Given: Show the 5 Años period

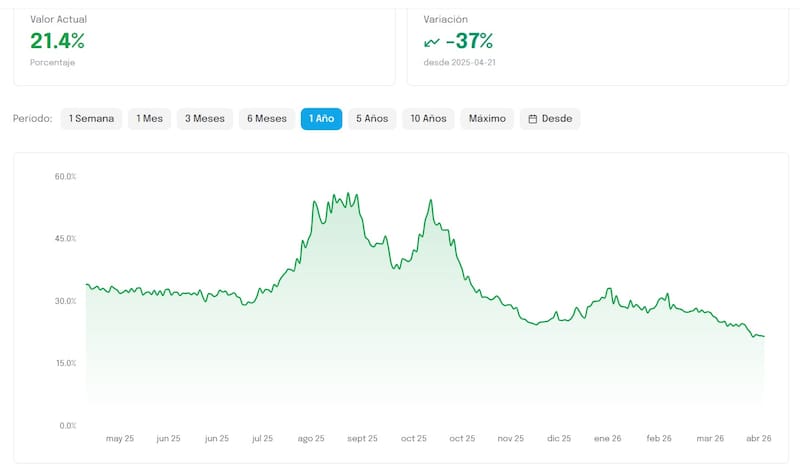Looking at the screenshot, I should [x=372, y=118].
